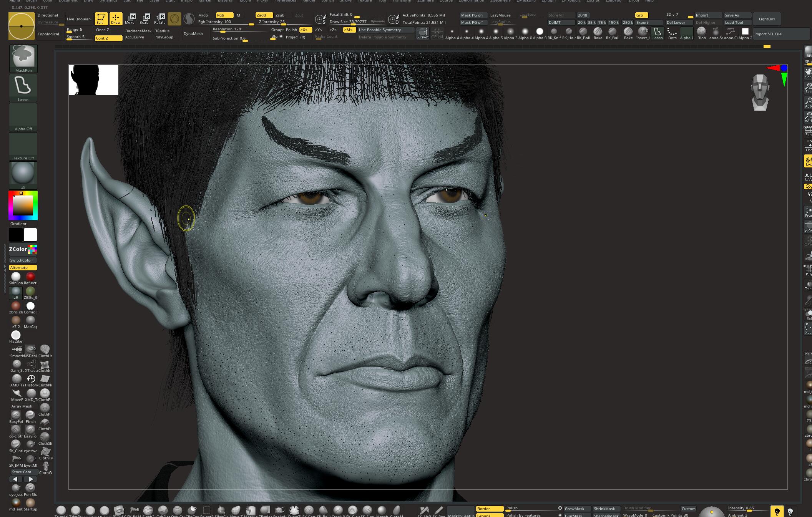Toggle mirror symmetry >M<

[x=349, y=30]
